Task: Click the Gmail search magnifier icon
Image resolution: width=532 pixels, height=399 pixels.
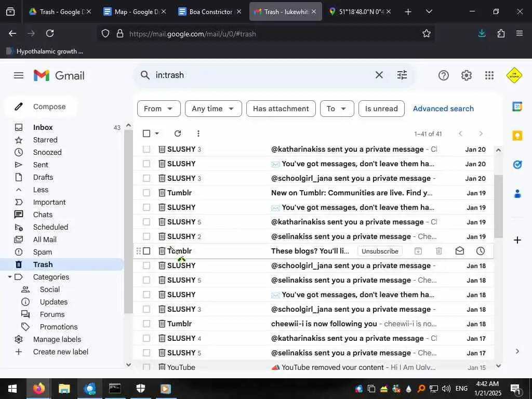Action: pyautogui.click(x=145, y=75)
